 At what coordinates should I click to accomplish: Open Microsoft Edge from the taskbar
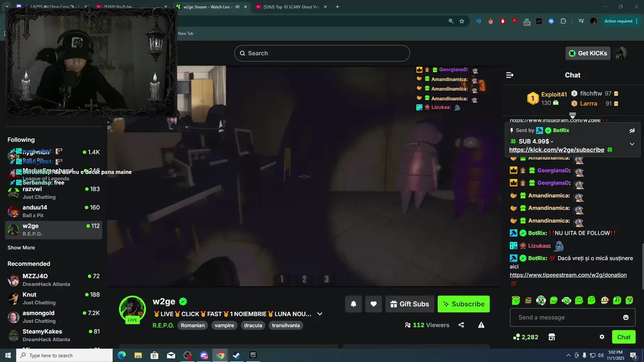point(121,355)
